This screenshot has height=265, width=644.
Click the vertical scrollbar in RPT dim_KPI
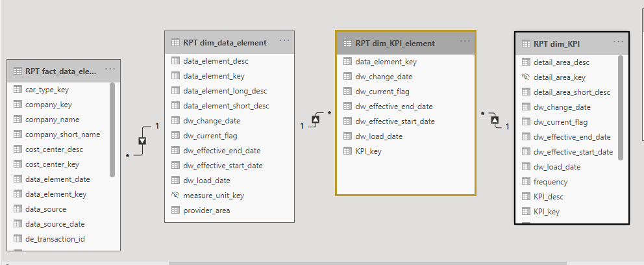click(621, 108)
